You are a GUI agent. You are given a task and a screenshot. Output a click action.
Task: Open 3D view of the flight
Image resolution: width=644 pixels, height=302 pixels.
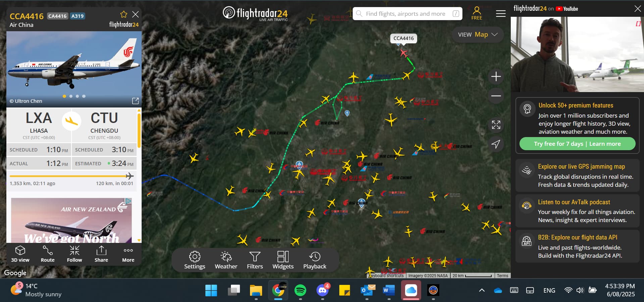(x=20, y=254)
